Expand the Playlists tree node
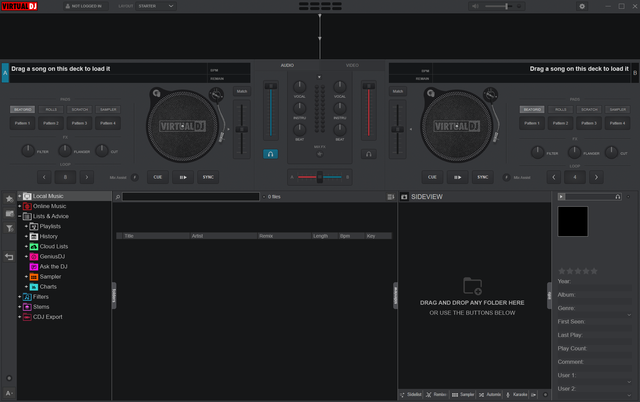Viewport: 640px width, 402px height. click(27, 226)
